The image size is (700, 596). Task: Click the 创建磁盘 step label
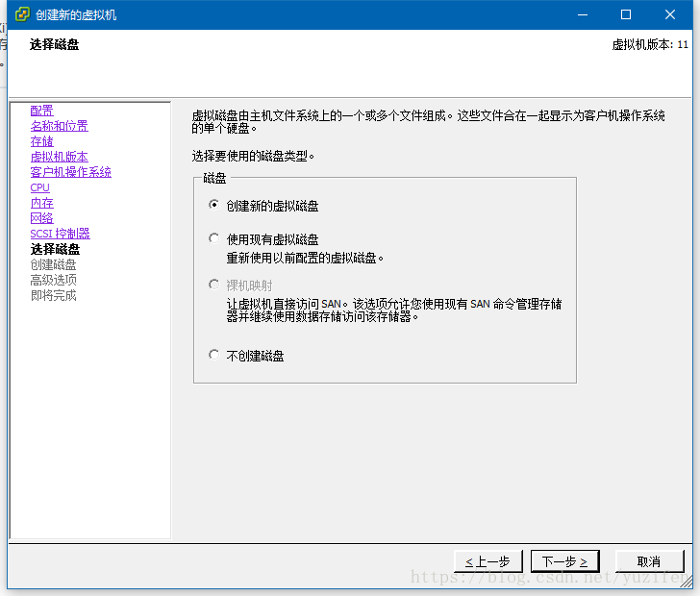(53, 264)
